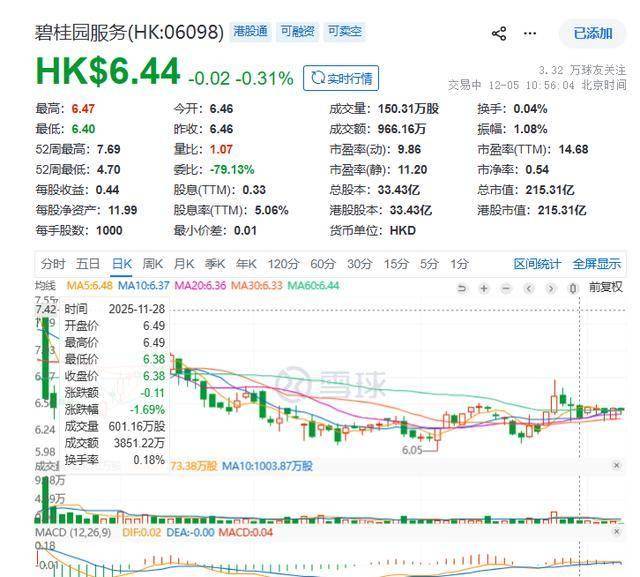640x577 pixels.
Task: Switch to the 周K weekly chart tab
Action: pyautogui.click(x=152, y=264)
